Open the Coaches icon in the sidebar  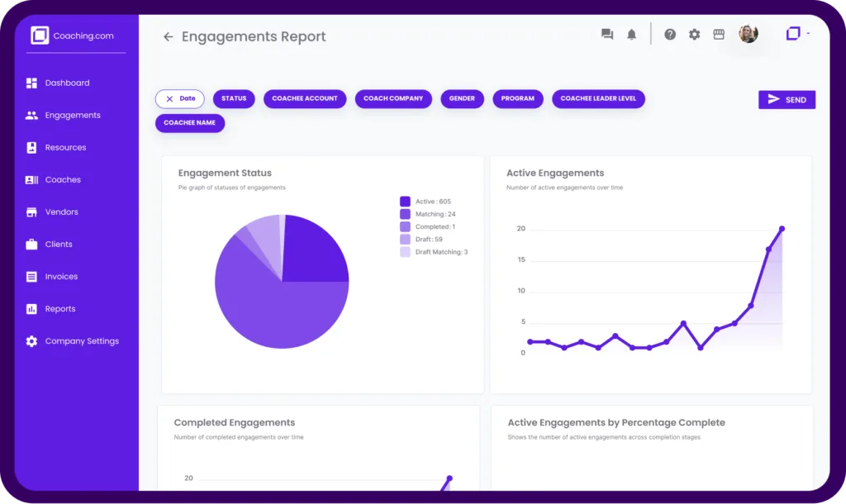pos(31,179)
